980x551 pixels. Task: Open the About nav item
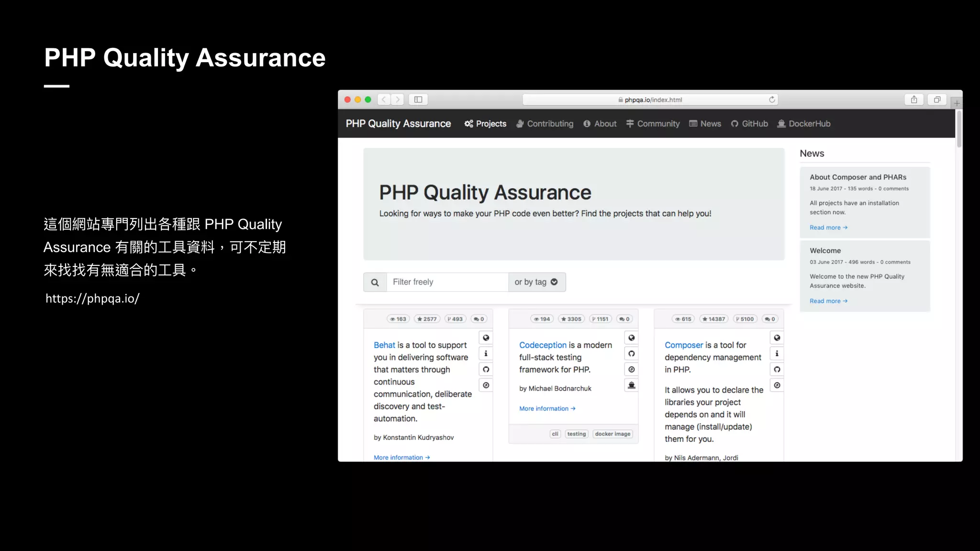click(600, 124)
